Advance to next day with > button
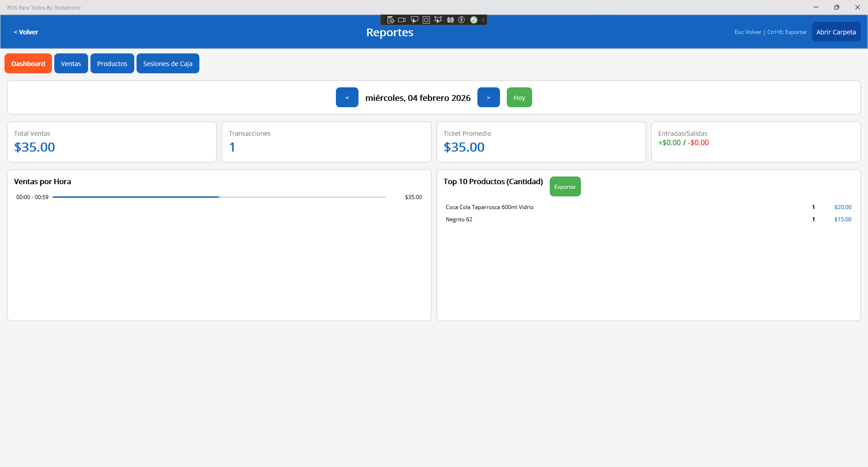The height and width of the screenshot is (467, 868). pyautogui.click(x=488, y=97)
